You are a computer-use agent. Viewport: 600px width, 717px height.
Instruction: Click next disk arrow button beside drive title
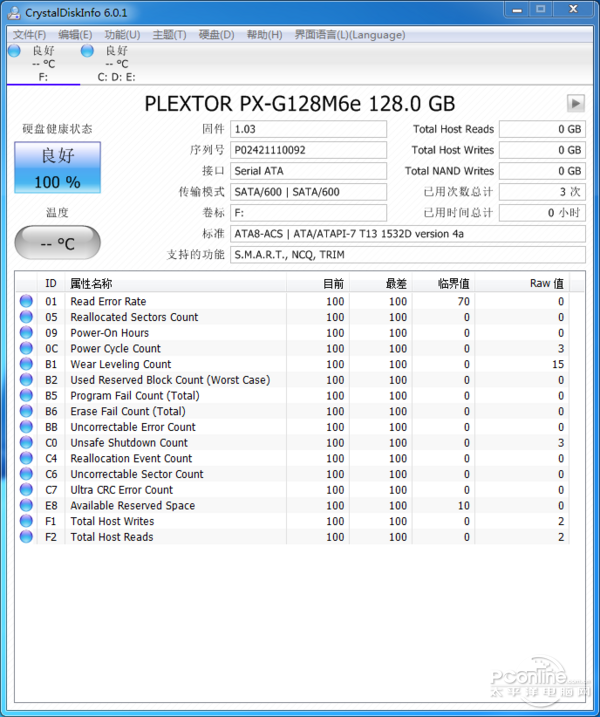tap(576, 104)
